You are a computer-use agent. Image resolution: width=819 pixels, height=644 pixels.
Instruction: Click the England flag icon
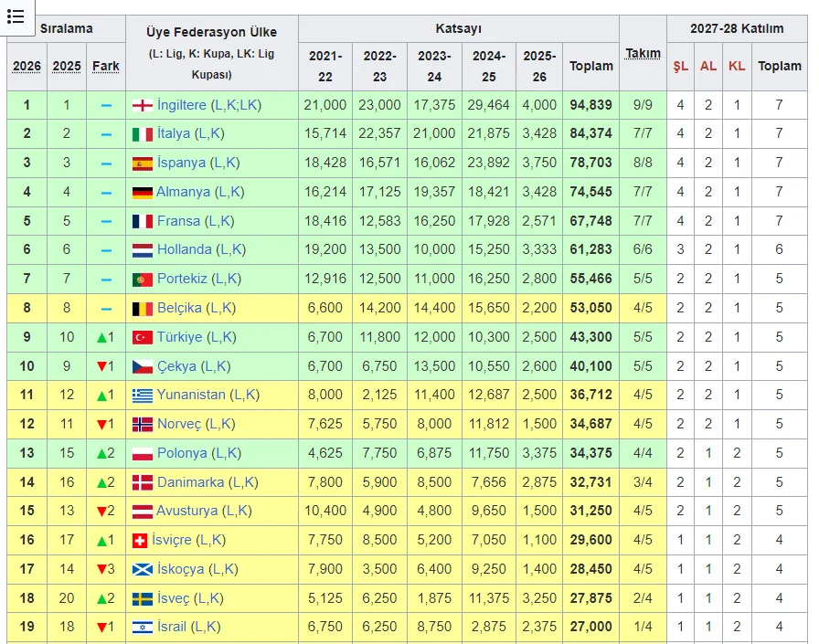(142, 105)
